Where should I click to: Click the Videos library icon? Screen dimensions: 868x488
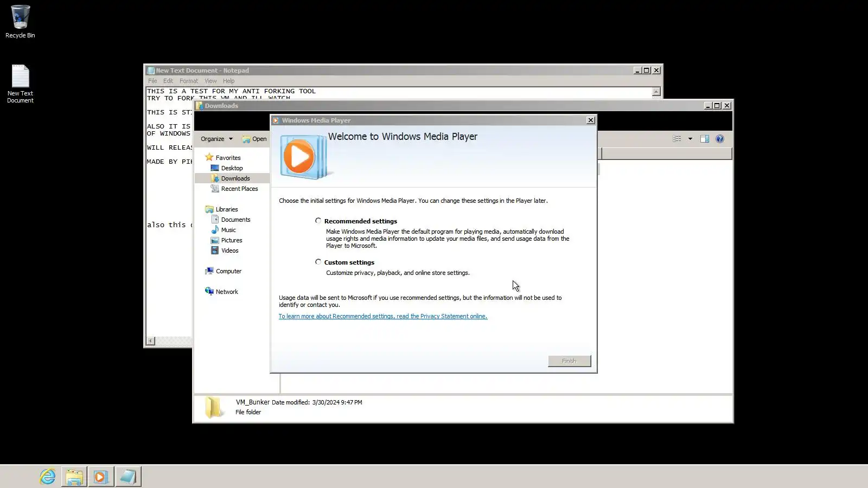(215, 251)
